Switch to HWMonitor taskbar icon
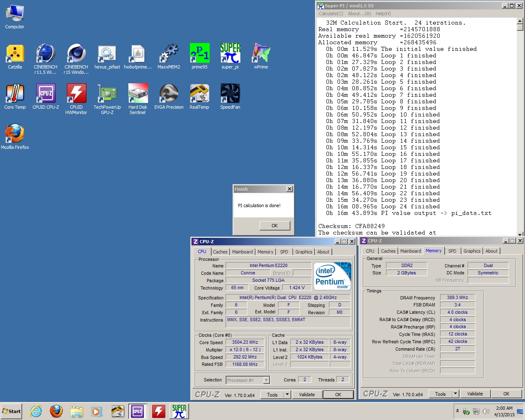Image resolution: width=525 pixels, height=420 pixels. (158, 411)
